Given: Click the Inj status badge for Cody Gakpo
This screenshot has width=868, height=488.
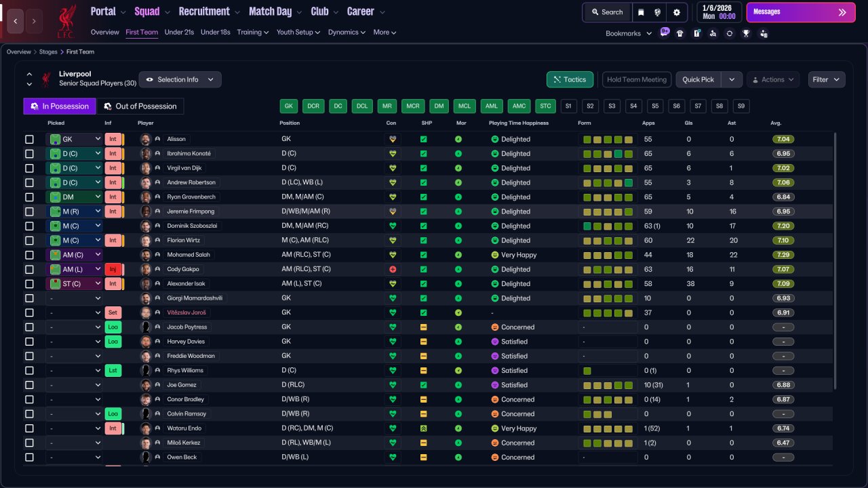Looking at the screenshot, I should click(x=113, y=269).
